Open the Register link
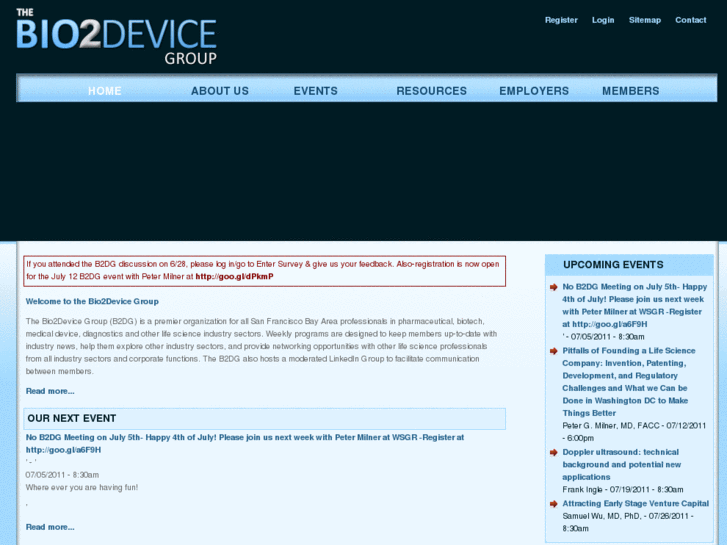This screenshot has height=545, width=727. [561, 20]
